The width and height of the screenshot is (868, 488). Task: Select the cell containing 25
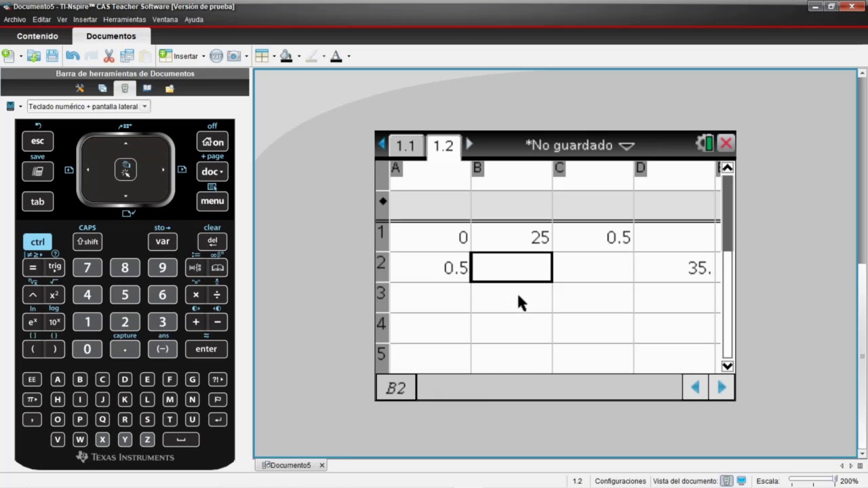pos(512,237)
